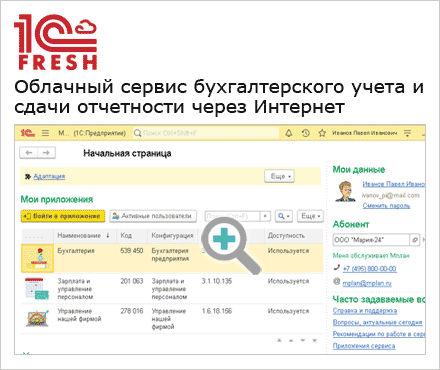
Task: Open history clock icon
Action: [x=306, y=133]
